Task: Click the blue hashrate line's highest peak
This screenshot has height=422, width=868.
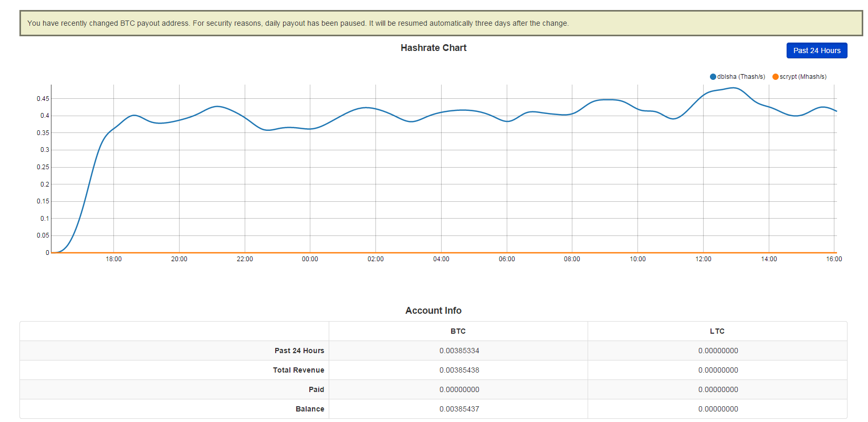Action: tap(735, 88)
